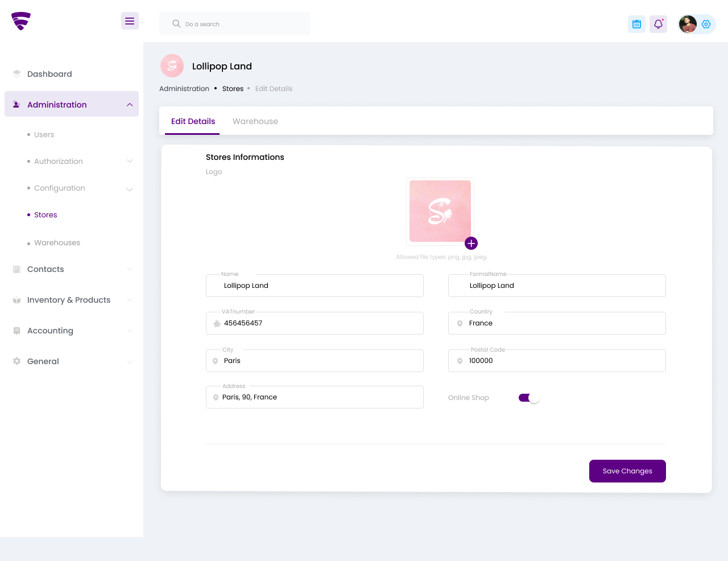Open Warehouses in the sidebar

click(57, 243)
